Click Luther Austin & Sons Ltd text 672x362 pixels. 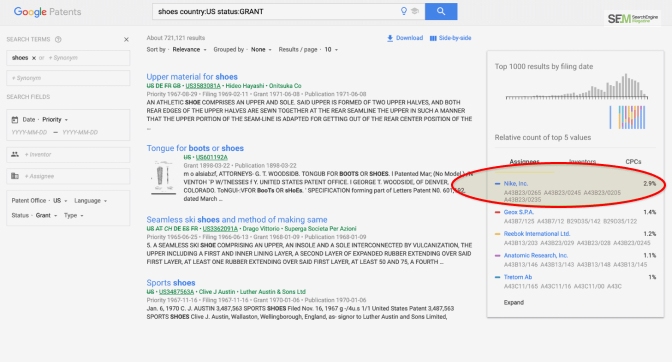click(x=273, y=292)
